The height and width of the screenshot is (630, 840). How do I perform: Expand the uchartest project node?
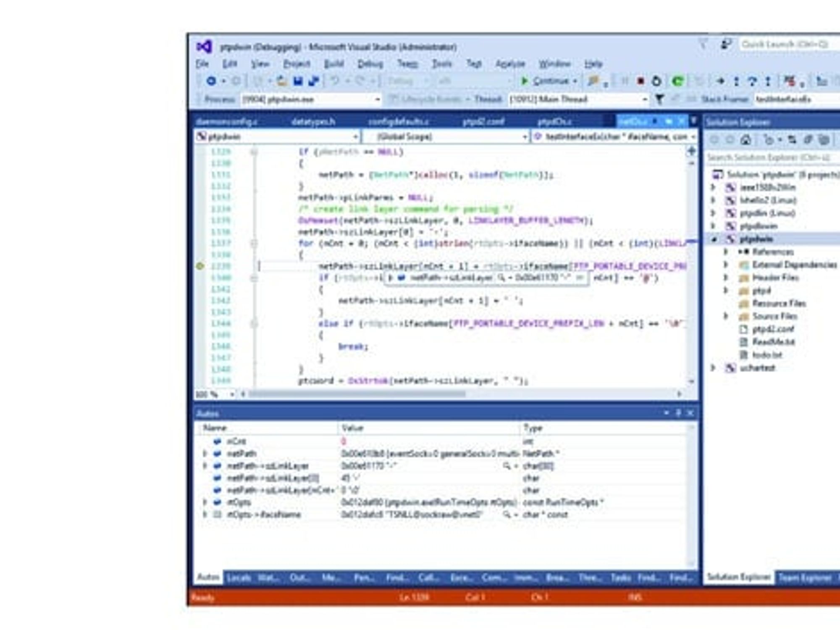click(713, 368)
